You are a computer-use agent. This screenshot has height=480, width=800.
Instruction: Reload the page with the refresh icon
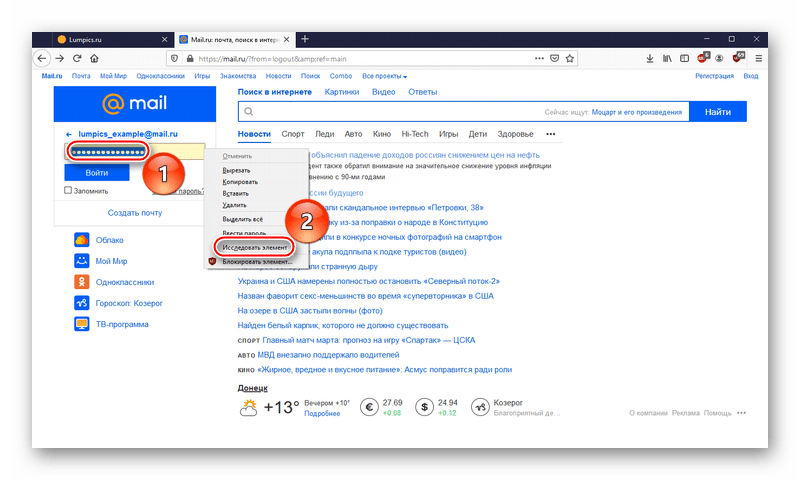coord(77,58)
